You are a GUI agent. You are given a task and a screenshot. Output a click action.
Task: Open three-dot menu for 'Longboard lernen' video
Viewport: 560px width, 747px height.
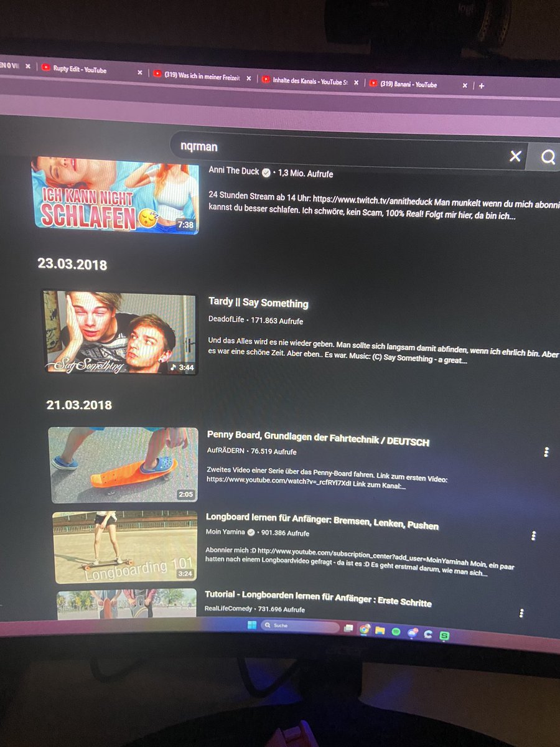[533, 536]
